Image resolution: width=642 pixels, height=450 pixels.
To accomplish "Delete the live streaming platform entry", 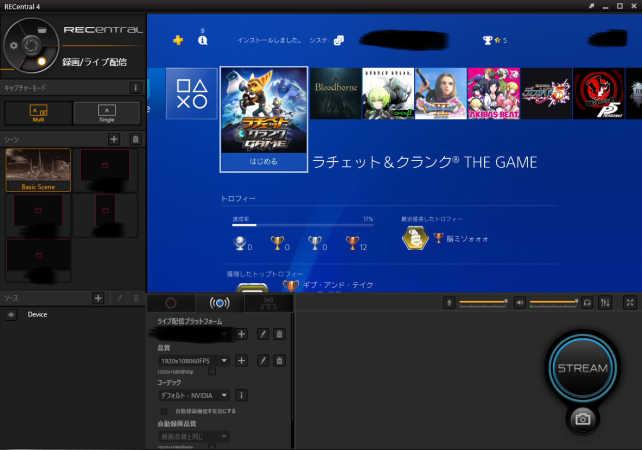I will (x=279, y=334).
